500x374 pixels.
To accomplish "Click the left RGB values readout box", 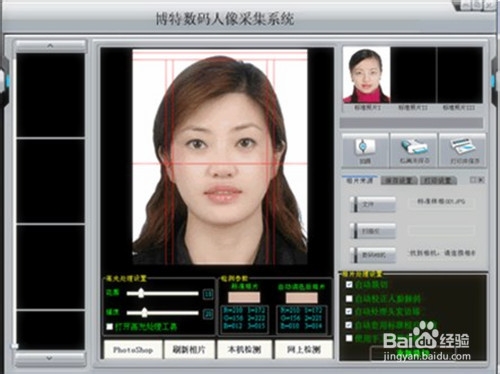I will [x=244, y=319].
